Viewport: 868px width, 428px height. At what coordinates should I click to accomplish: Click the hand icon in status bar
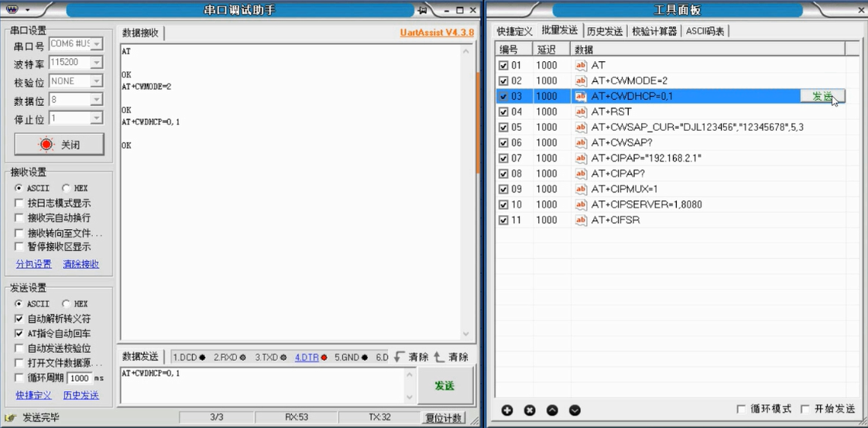(x=11, y=417)
